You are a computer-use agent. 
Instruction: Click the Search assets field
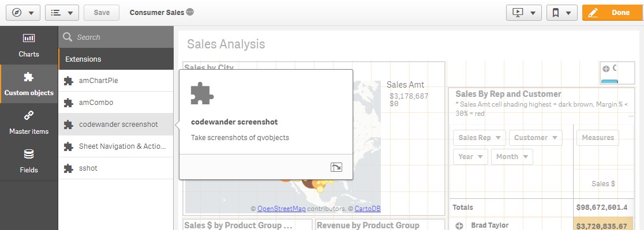tap(116, 37)
